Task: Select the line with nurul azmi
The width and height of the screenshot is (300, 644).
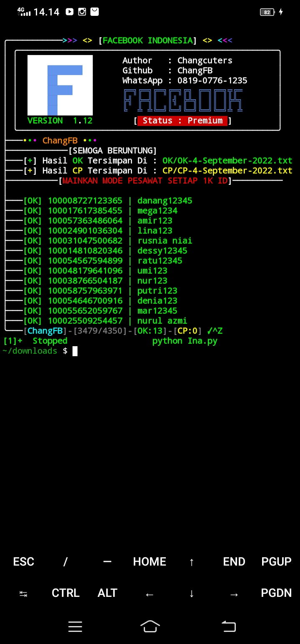Action: (x=105, y=321)
